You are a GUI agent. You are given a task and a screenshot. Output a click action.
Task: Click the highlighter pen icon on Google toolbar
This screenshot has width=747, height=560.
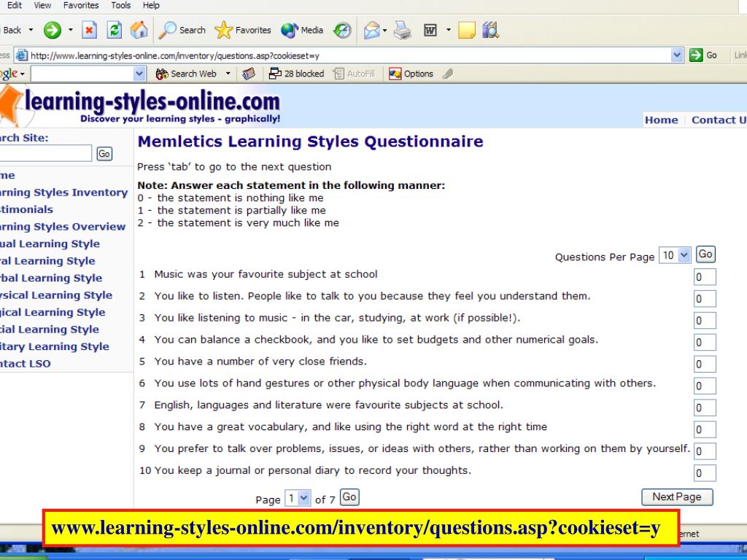pos(447,74)
